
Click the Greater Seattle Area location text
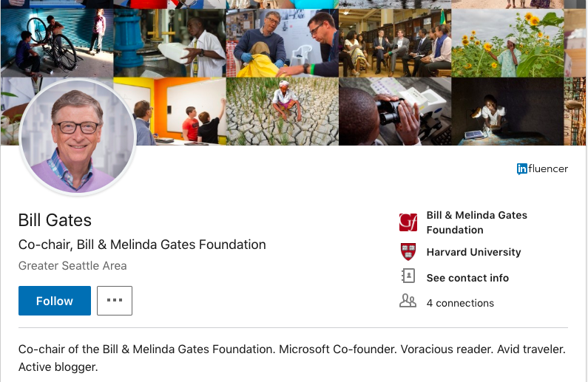(72, 265)
